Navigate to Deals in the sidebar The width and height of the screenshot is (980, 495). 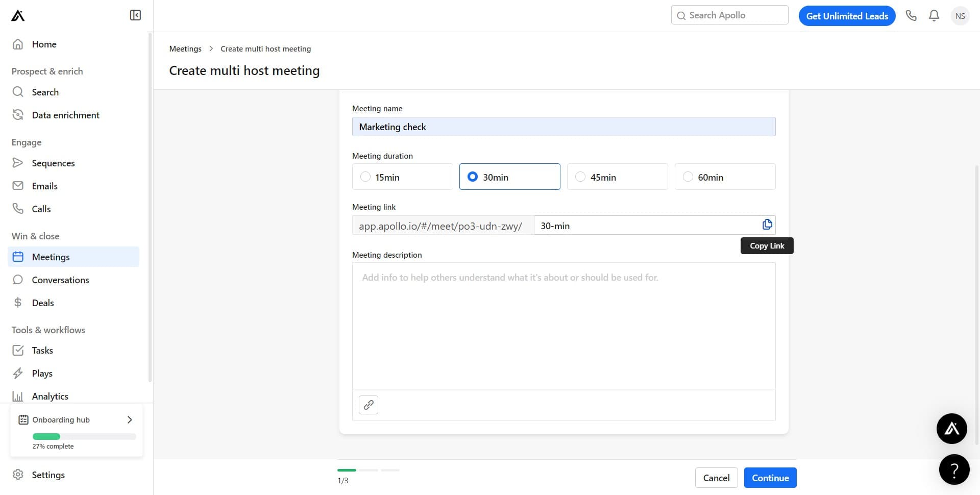(x=43, y=303)
